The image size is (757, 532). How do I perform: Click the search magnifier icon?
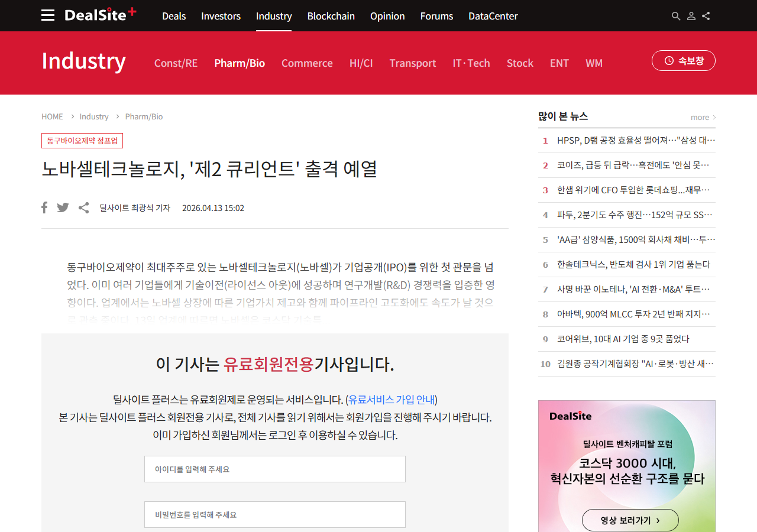[676, 16]
